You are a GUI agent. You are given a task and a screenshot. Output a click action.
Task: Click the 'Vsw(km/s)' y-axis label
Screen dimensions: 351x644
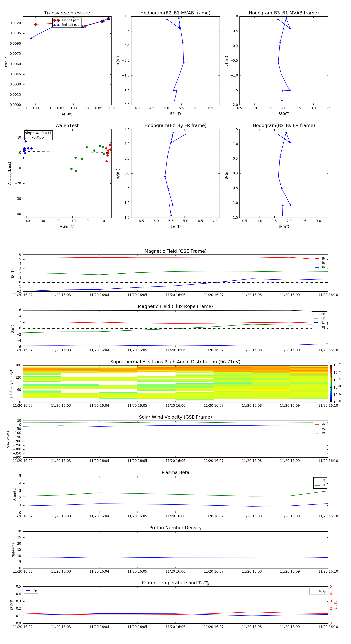(8, 439)
